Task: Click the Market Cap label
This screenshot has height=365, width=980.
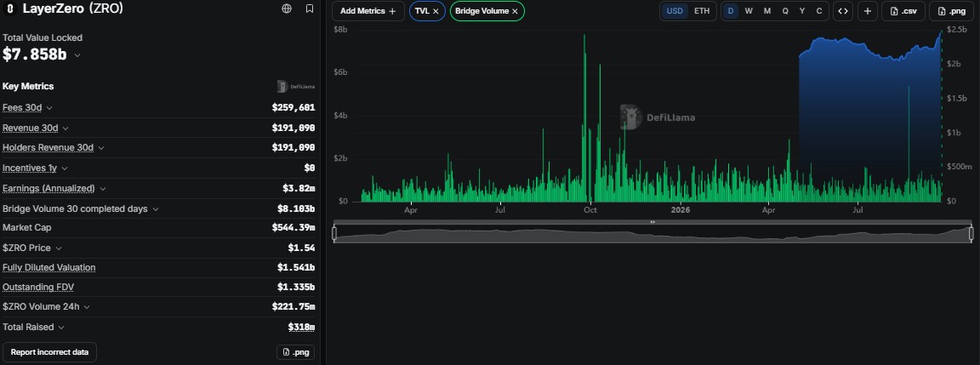Action: point(27,227)
